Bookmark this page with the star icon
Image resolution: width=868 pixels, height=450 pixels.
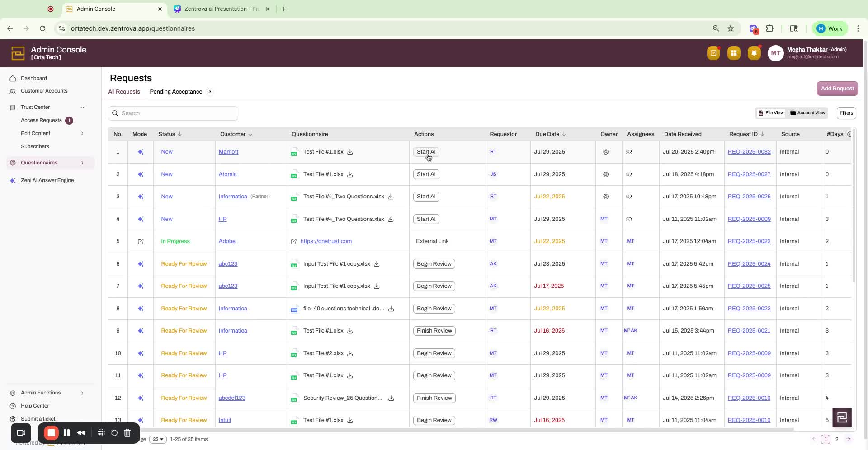pos(731,28)
